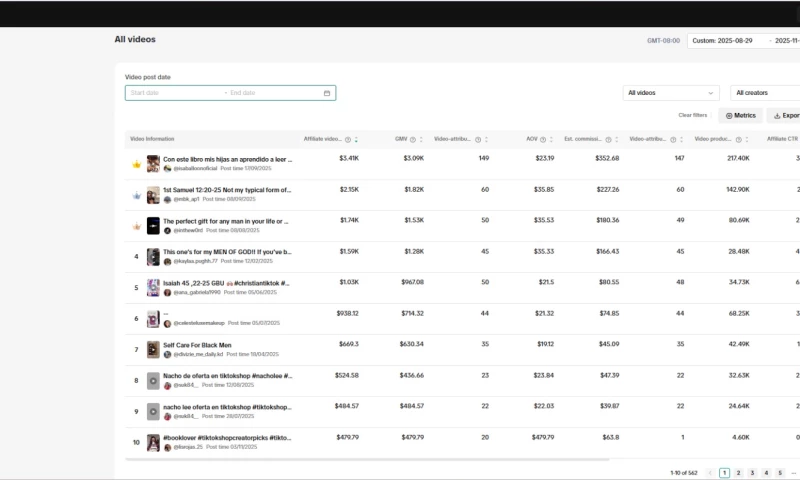800x480 pixels.
Task: Click silver crown icon on 1st Samuel video
Action: pos(136,195)
